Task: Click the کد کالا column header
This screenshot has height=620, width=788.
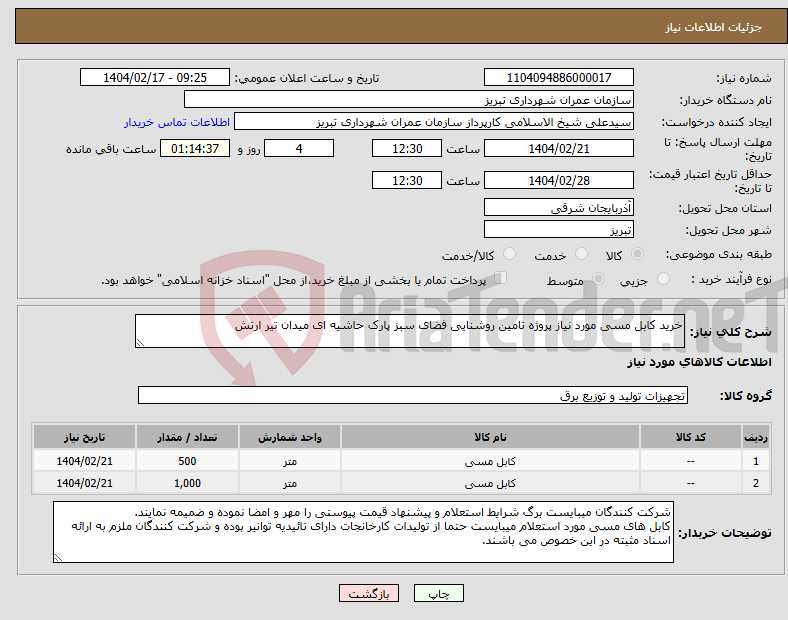Action: (691, 437)
